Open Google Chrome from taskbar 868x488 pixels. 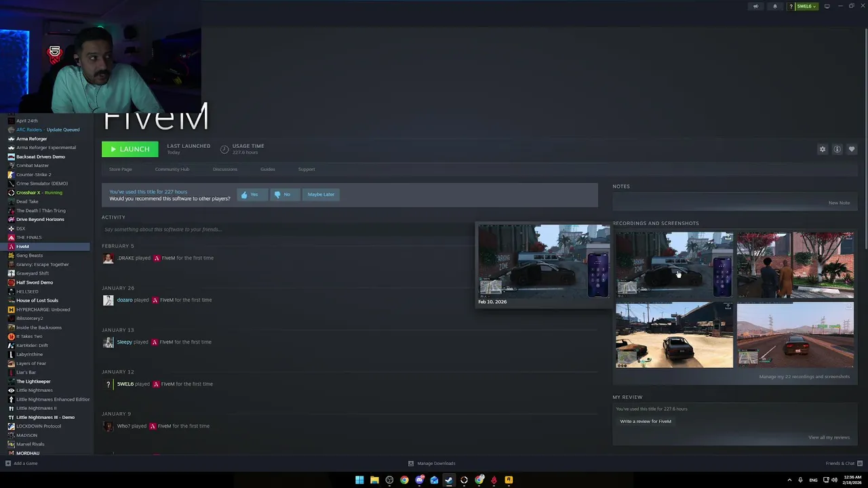tap(404, 480)
